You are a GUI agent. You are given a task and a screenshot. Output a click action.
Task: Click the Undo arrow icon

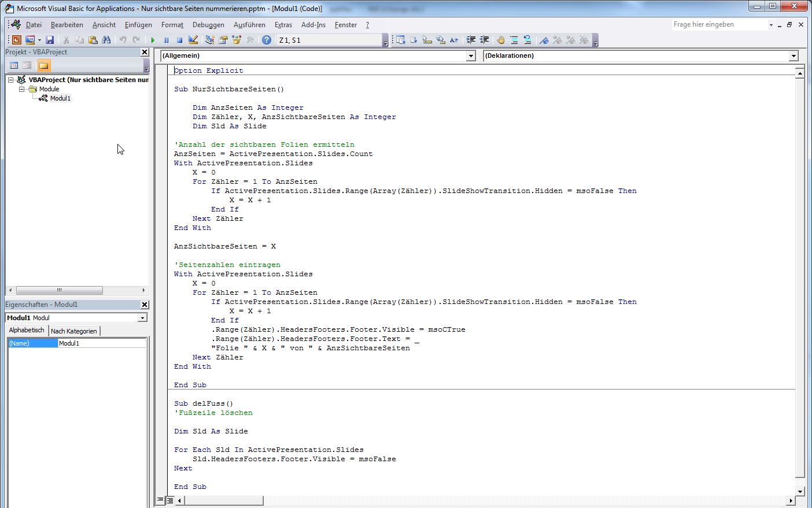coord(123,40)
